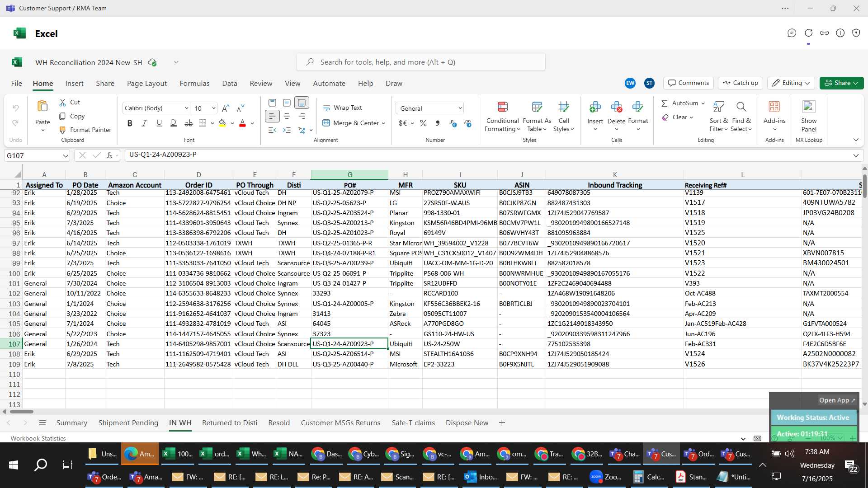Switch to Returned to Disti sheet
This screenshot has height=488, width=868.
[230, 423]
